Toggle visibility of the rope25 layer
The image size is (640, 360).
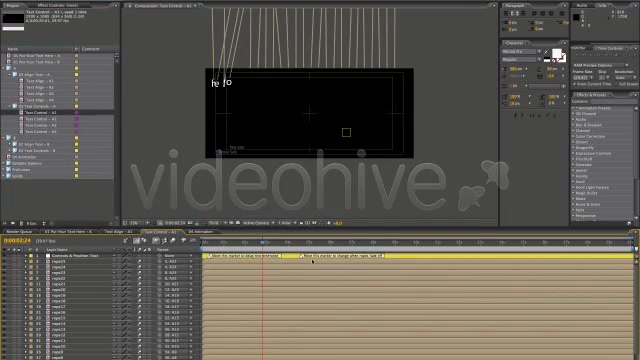coord(4,261)
